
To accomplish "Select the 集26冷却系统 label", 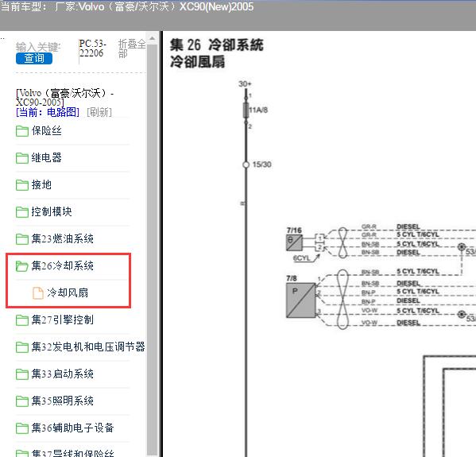I will (63, 265).
